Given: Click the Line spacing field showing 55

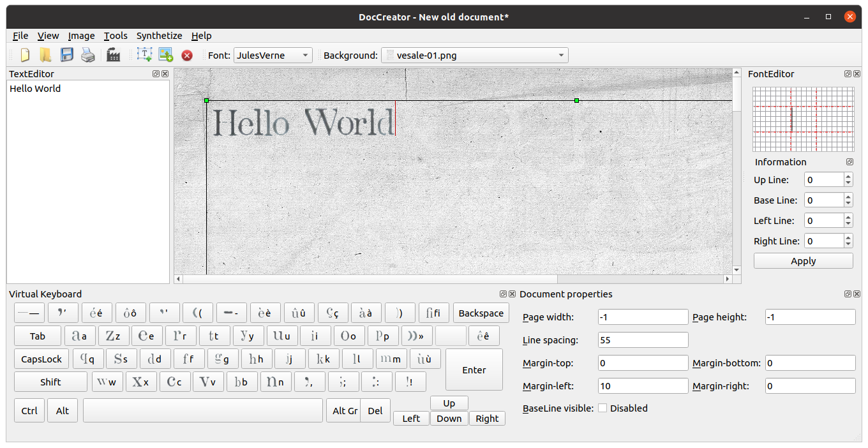Looking at the screenshot, I should 643,340.
